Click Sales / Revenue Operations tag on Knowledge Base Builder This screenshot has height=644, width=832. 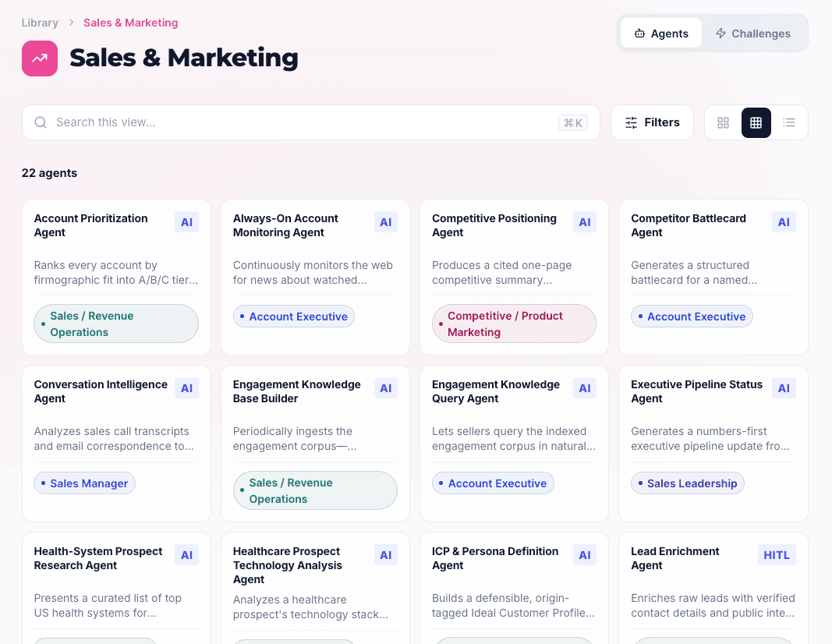click(x=315, y=490)
